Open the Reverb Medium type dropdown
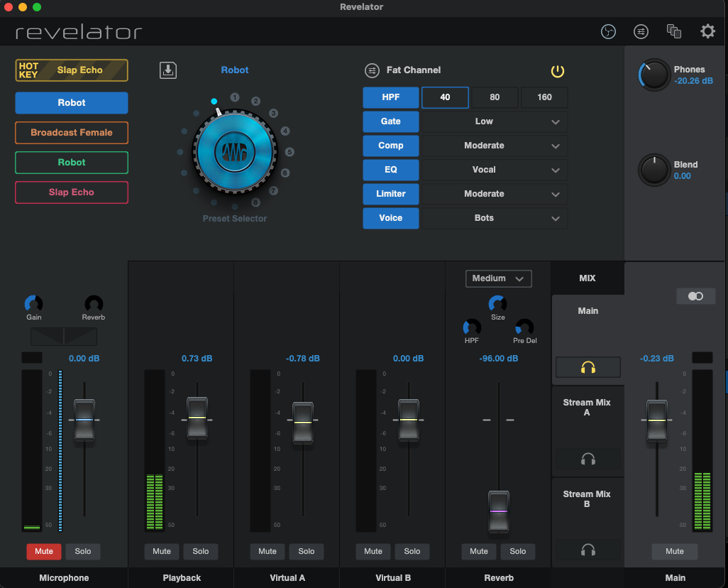Image resolution: width=728 pixels, height=588 pixels. tap(498, 278)
